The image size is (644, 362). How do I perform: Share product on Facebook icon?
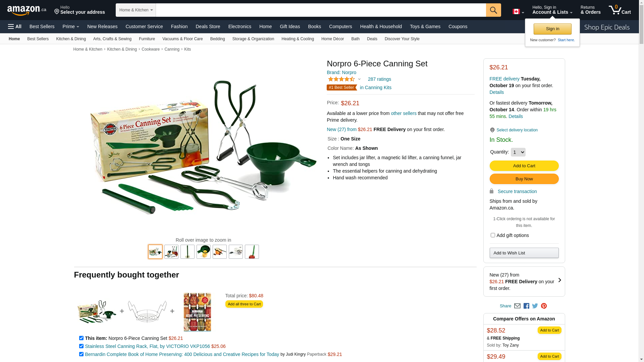click(x=526, y=306)
